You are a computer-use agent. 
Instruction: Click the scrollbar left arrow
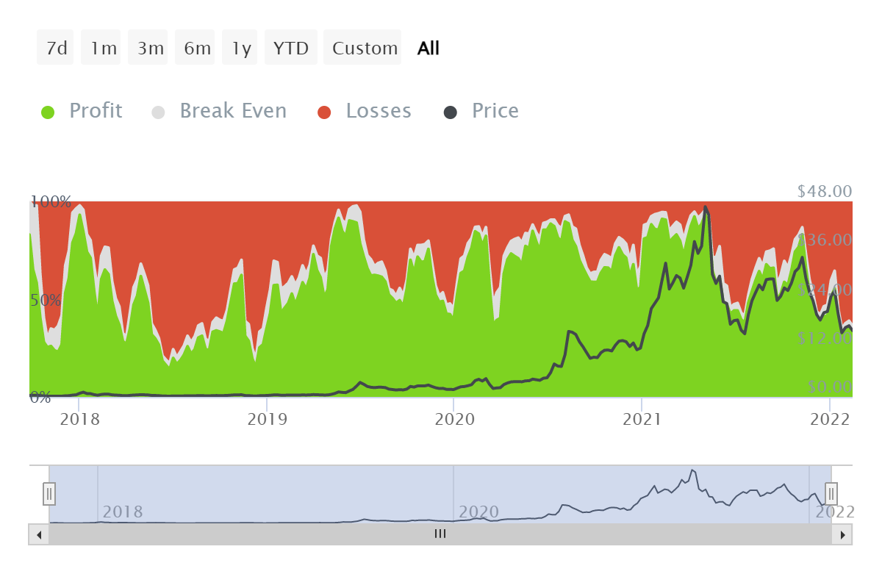click(39, 534)
